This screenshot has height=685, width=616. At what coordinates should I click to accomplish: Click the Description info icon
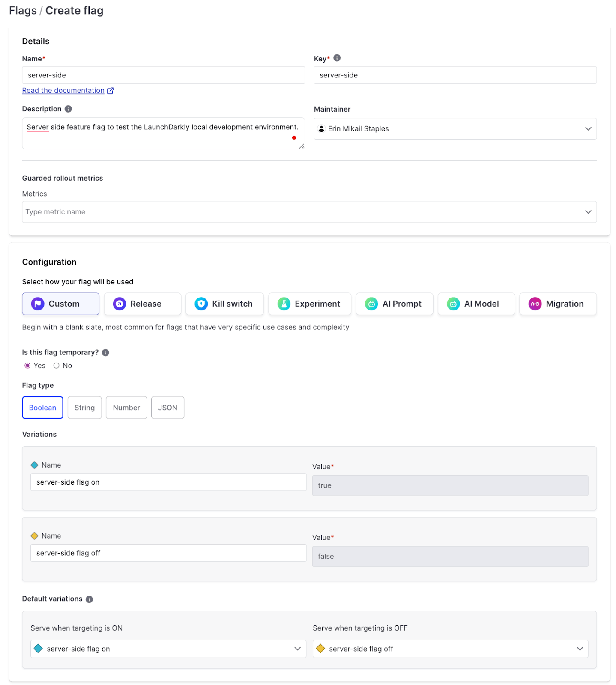[68, 109]
